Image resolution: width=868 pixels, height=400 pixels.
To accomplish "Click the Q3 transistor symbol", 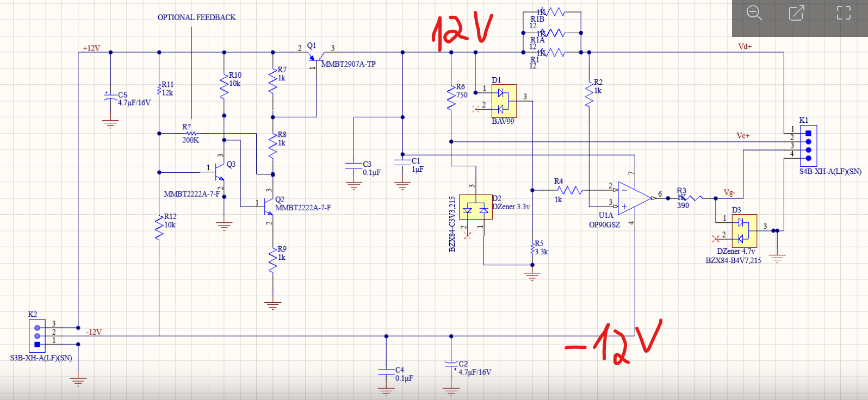I will click(219, 172).
